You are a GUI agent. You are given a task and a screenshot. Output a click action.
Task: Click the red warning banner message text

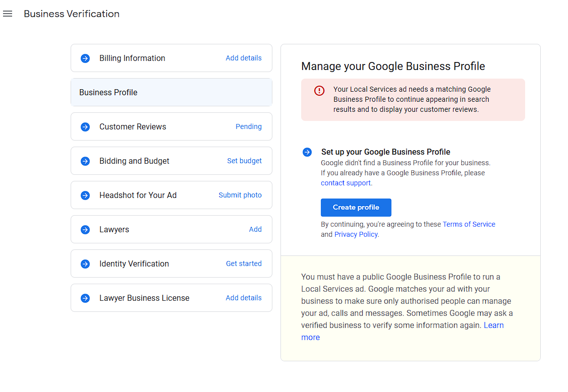pos(412,100)
